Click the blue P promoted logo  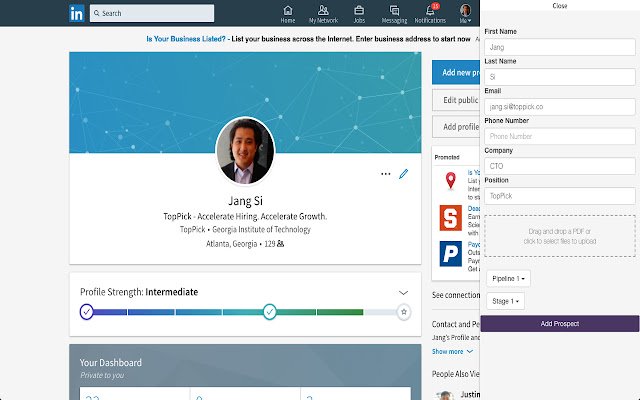[x=451, y=253]
